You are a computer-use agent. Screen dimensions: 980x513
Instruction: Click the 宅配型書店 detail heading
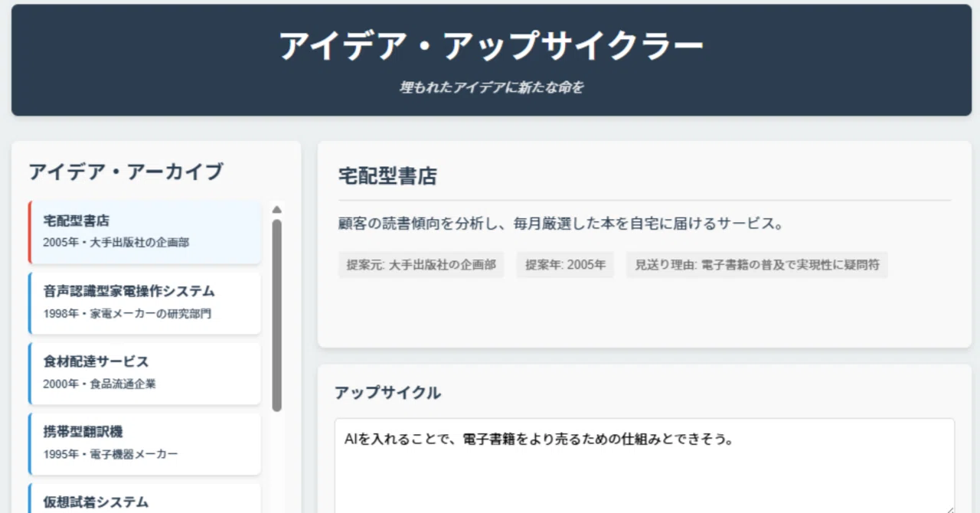coord(387,176)
